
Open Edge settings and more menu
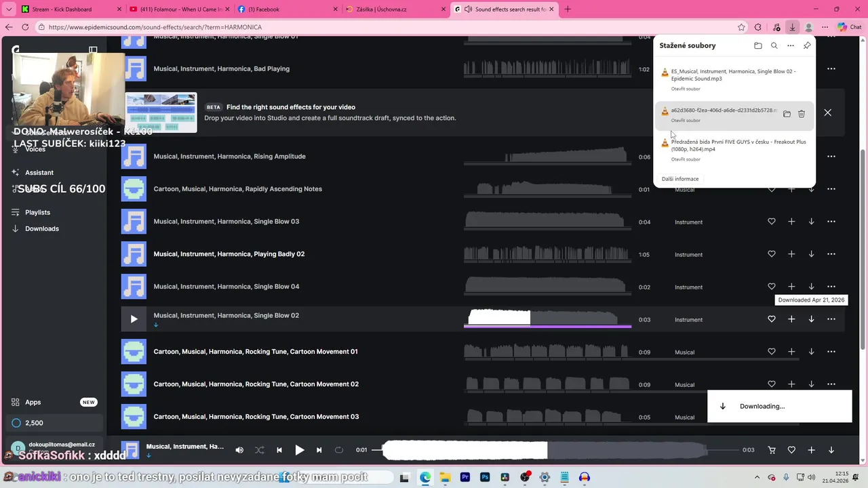click(825, 27)
